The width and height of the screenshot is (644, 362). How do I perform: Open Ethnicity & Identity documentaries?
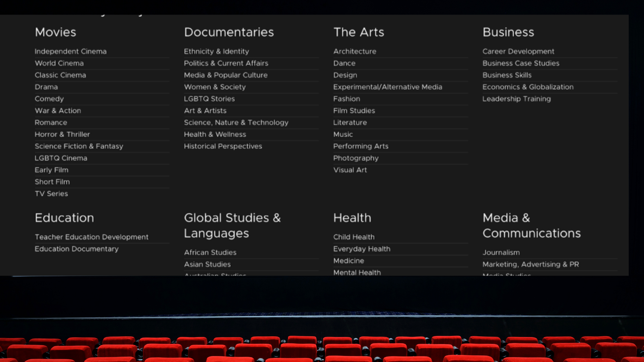[216, 51]
